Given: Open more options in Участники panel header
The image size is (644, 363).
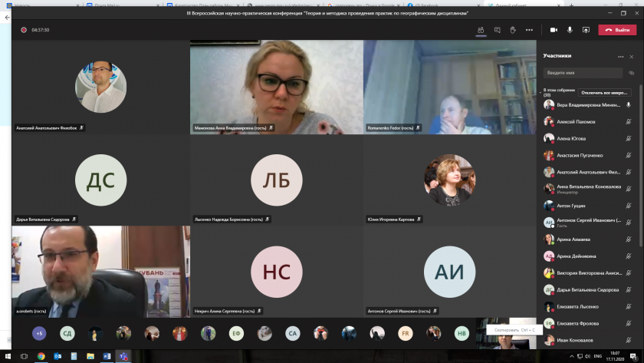Looking at the screenshot, I should tap(620, 56).
